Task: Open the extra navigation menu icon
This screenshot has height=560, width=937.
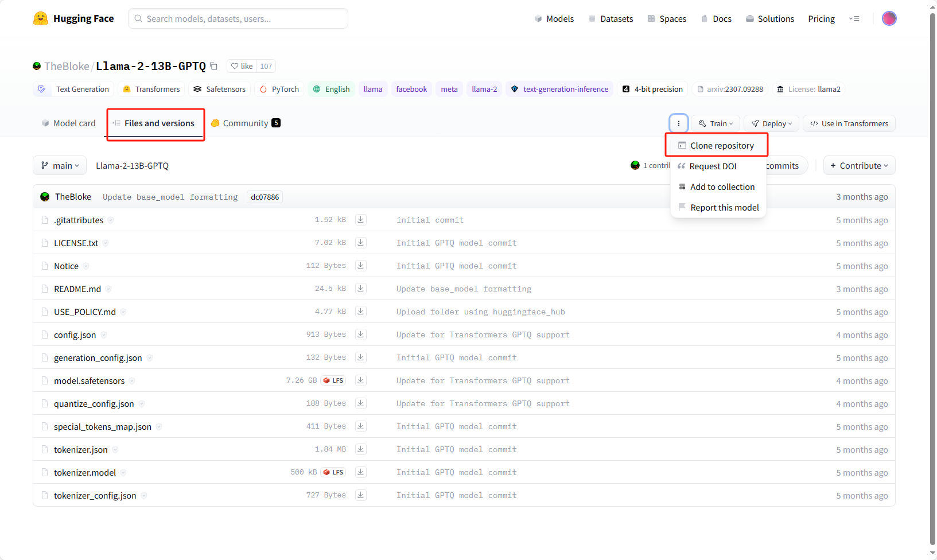Action: tap(854, 18)
